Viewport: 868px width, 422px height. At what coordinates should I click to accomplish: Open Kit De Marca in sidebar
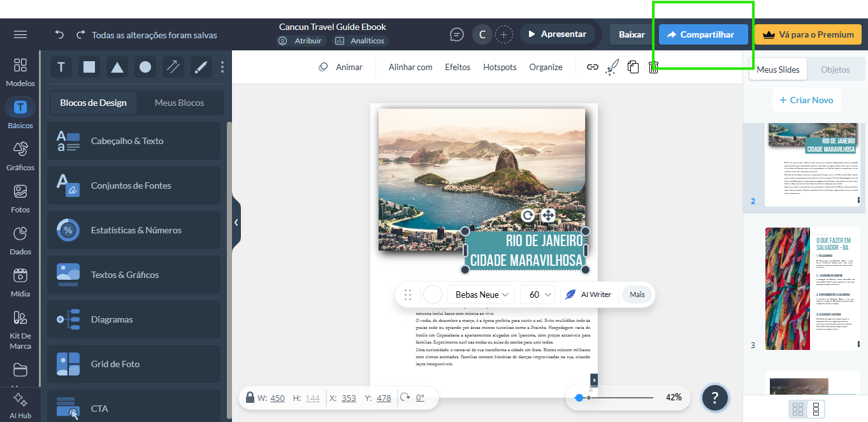20,330
